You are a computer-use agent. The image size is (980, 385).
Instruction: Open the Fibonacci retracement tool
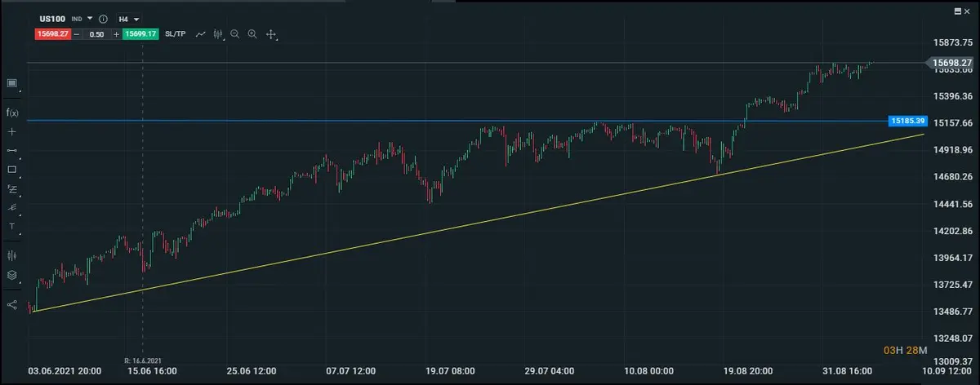pos(12,188)
